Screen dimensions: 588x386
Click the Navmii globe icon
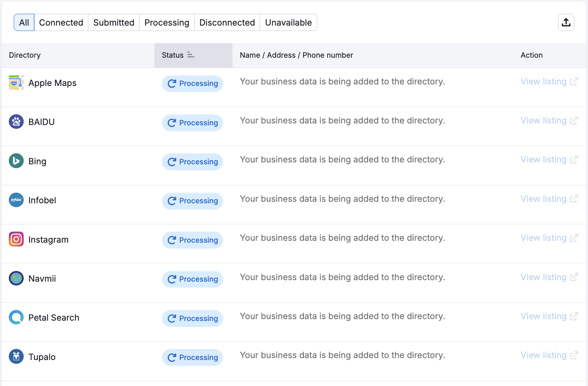pos(16,278)
